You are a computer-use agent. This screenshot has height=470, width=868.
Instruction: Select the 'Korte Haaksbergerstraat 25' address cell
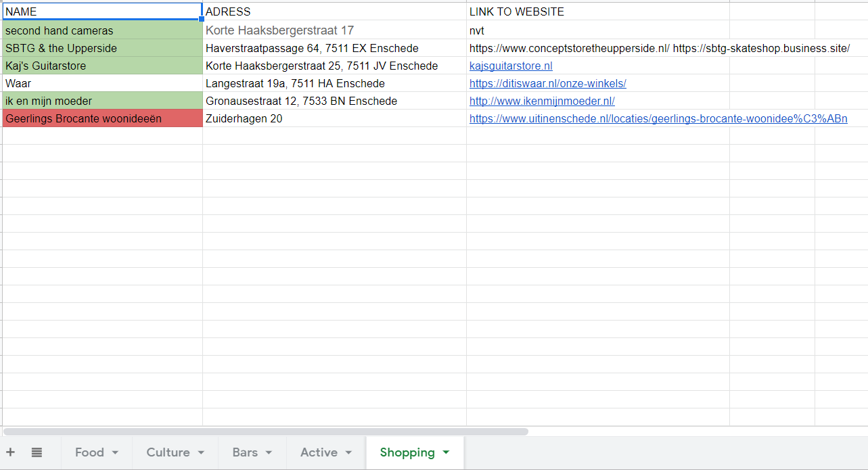point(334,66)
